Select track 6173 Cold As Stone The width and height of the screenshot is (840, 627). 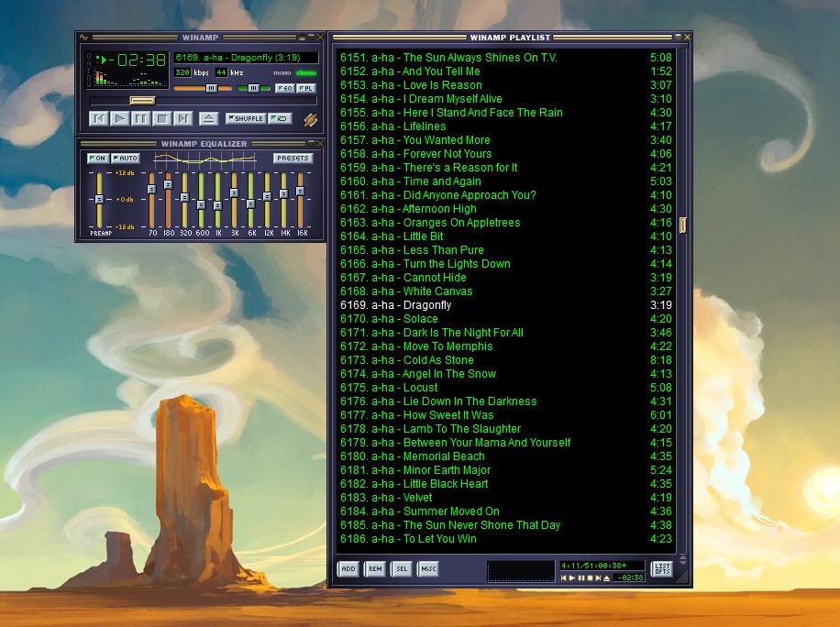[505, 360]
